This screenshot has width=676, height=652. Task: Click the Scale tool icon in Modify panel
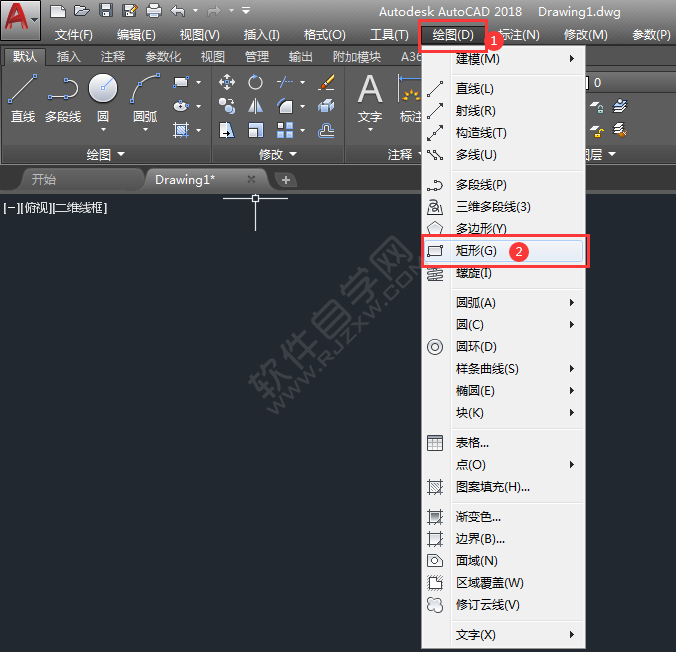(x=255, y=130)
